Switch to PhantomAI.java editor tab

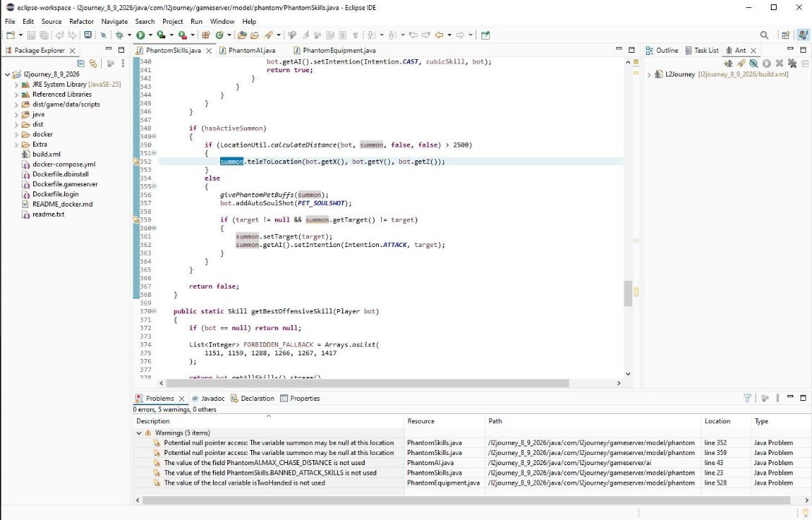pyautogui.click(x=247, y=51)
